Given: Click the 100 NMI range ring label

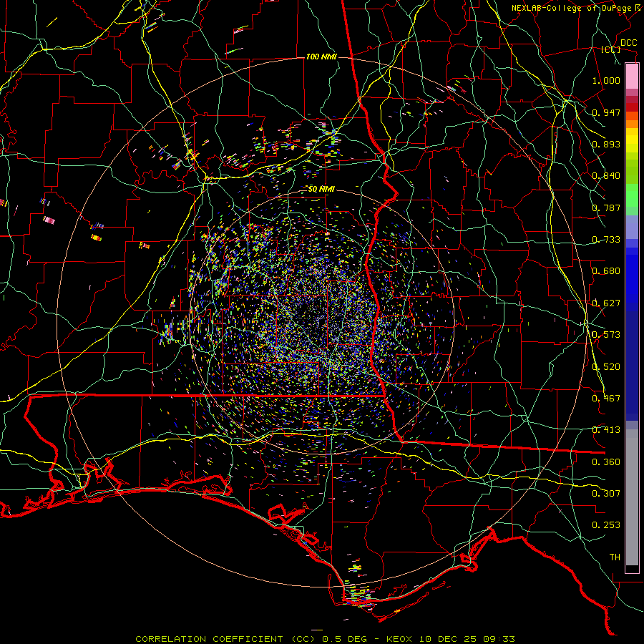Looking at the screenshot, I should click(321, 57).
